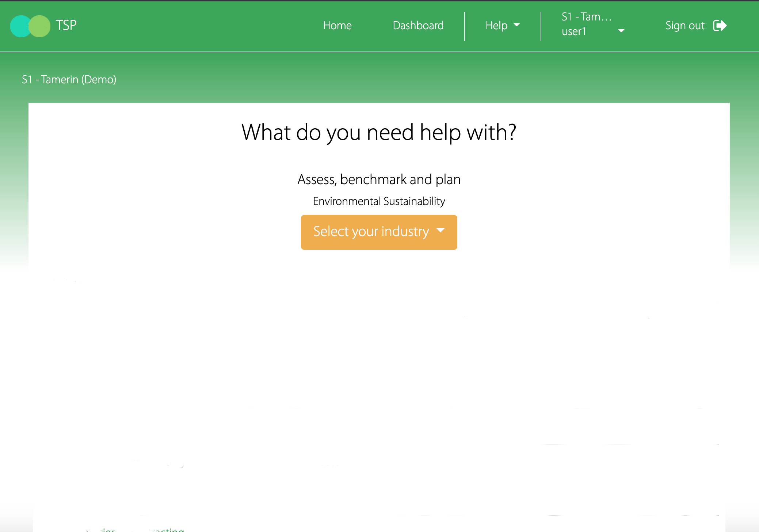Click the S1 - Tamerin (Demo) breadcrumb
Screen dimensions: 759x532
pos(69,79)
